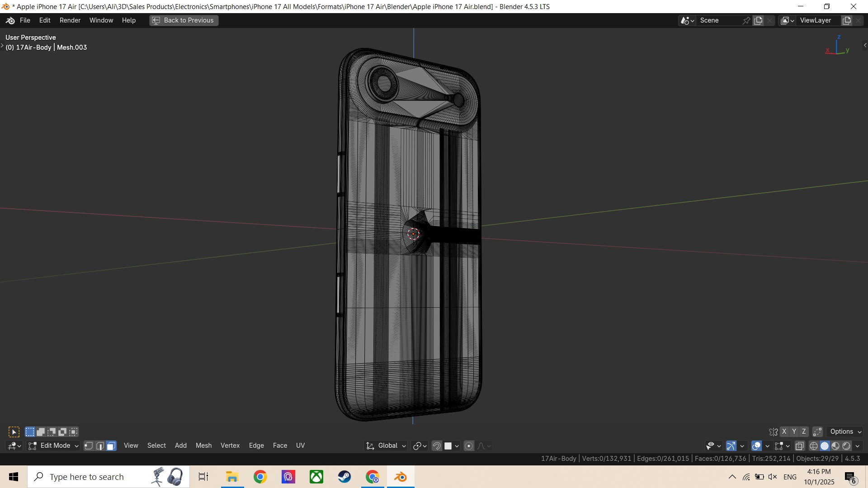This screenshot has width=868, height=488.
Task: Expand the viewport toolbar arrow at left
Action: [2, 45]
